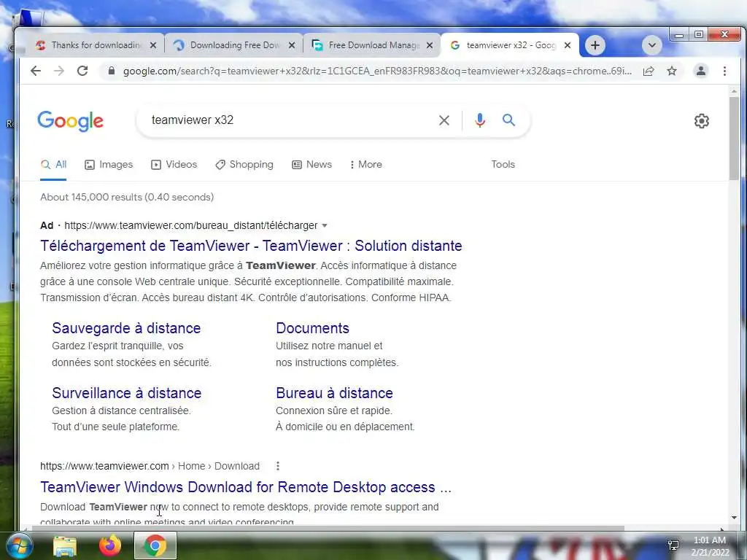
Task: Click the scrollbar down arrow
Action: (x=734, y=518)
